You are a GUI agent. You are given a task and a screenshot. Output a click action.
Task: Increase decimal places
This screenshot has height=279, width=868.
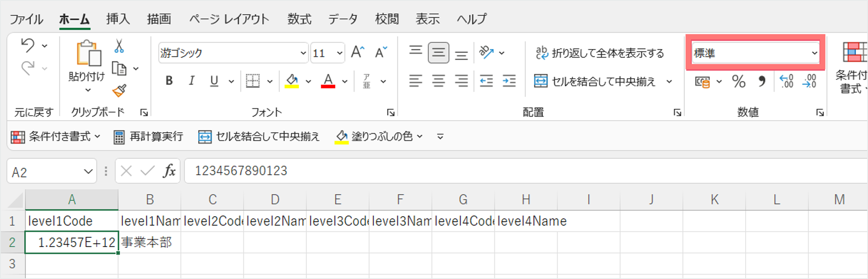coord(786,81)
